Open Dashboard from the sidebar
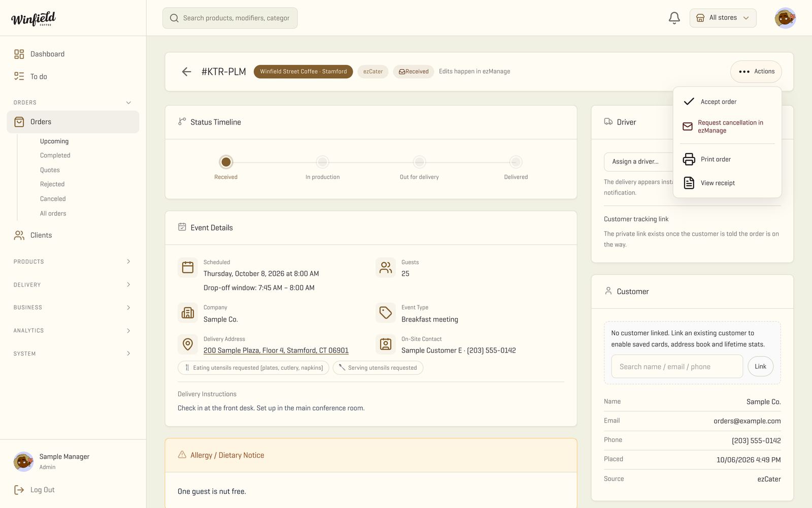The height and width of the screenshot is (508, 812). pos(73,54)
